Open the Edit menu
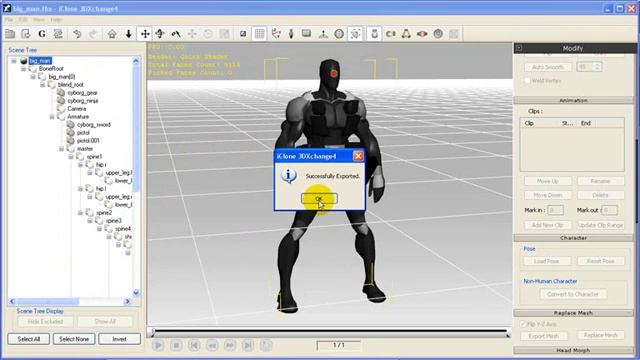 tap(23, 20)
